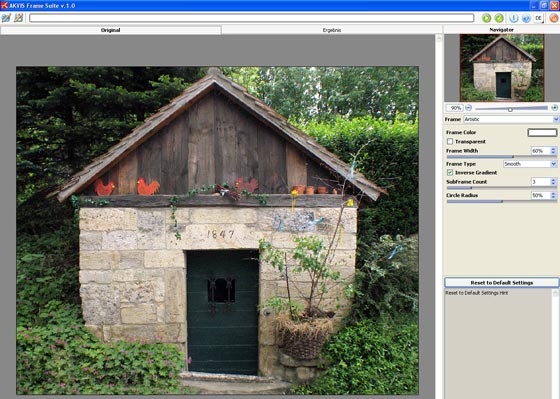Minimize the AKVIS Frame Suite window

click(x=534, y=5)
